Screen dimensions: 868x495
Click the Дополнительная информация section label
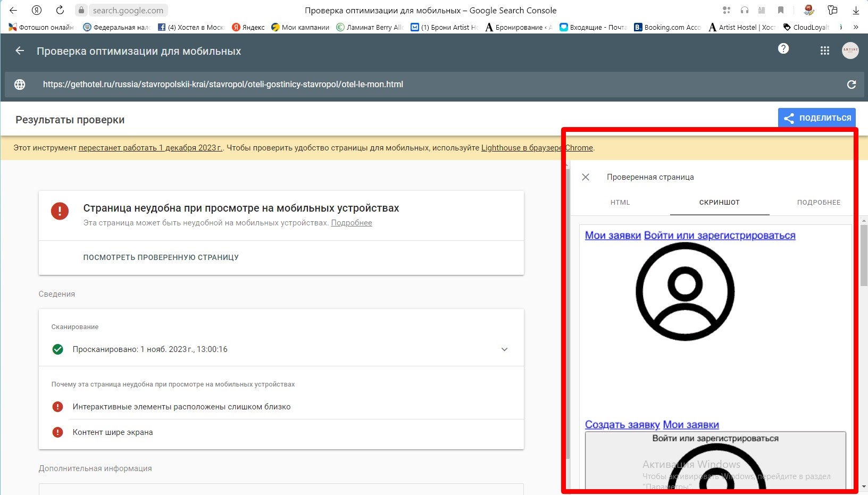95,468
